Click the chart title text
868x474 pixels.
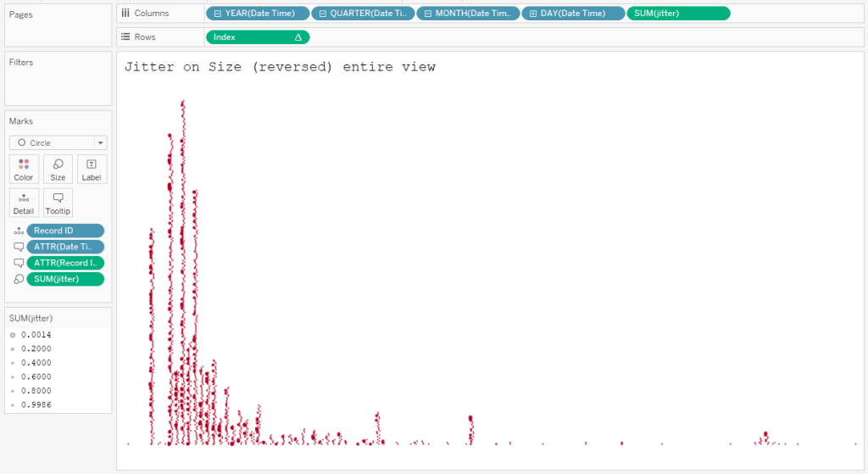(x=280, y=67)
